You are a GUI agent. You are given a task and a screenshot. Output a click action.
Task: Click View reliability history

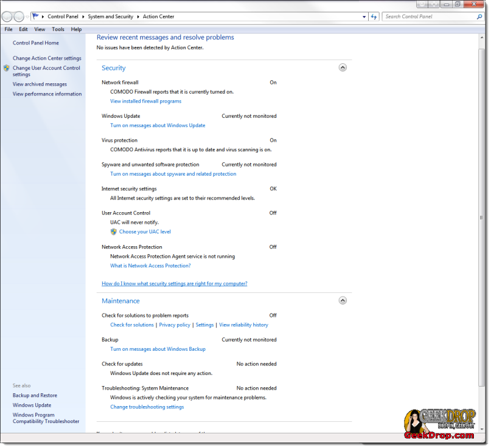(x=243, y=325)
